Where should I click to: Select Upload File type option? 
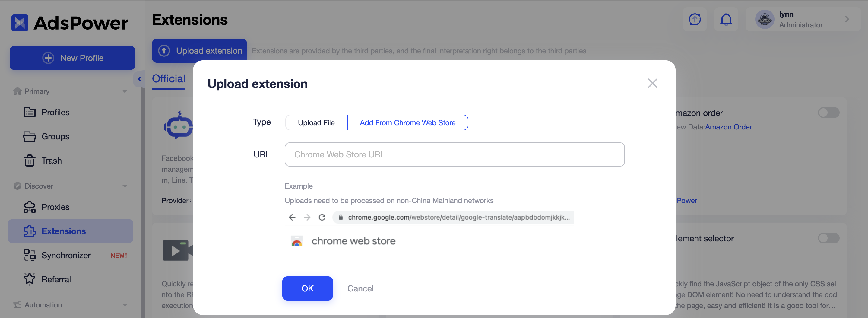coord(316,123)
